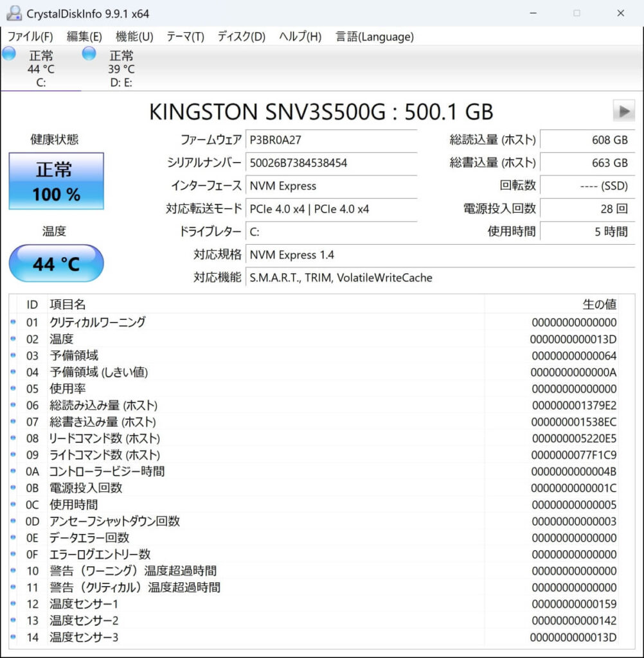Click total host reads value 608 GB

point(587,139)
